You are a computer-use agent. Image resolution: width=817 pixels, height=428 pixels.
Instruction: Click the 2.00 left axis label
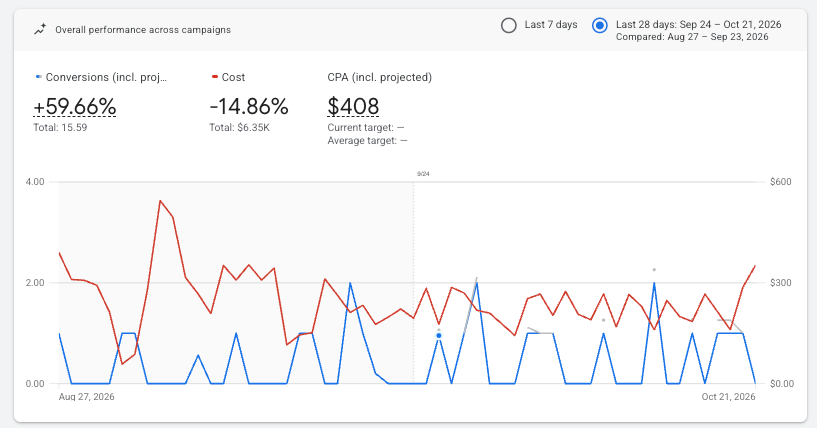tap(35, 283)
